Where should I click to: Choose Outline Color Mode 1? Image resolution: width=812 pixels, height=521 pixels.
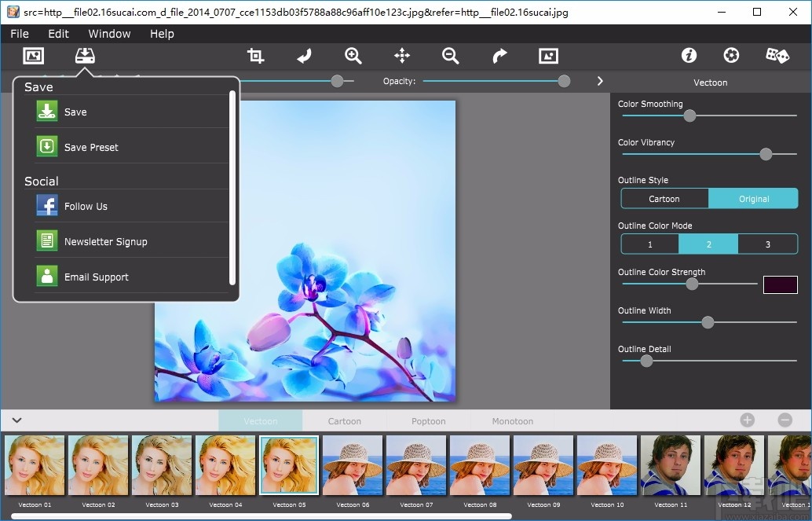coord(650,244)
